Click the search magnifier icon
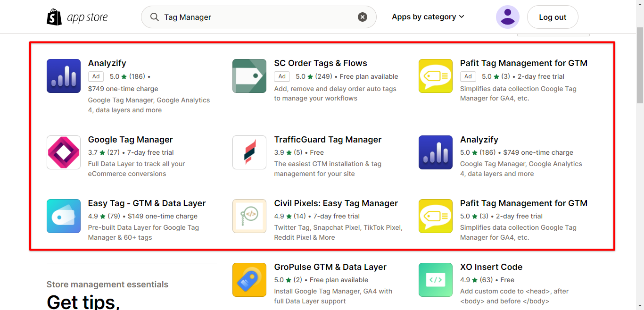The height and width of the screenshot is (310, 644). coord(154,17)
